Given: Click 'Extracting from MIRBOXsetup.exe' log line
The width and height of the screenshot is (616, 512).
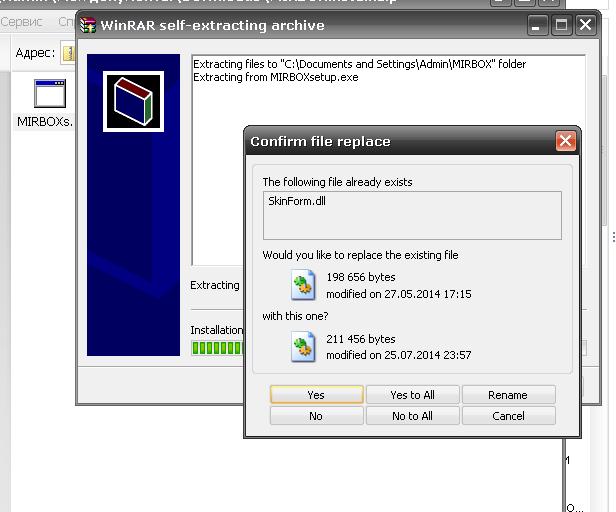Looking at the screenshot, I should click(x=276, y=77).
